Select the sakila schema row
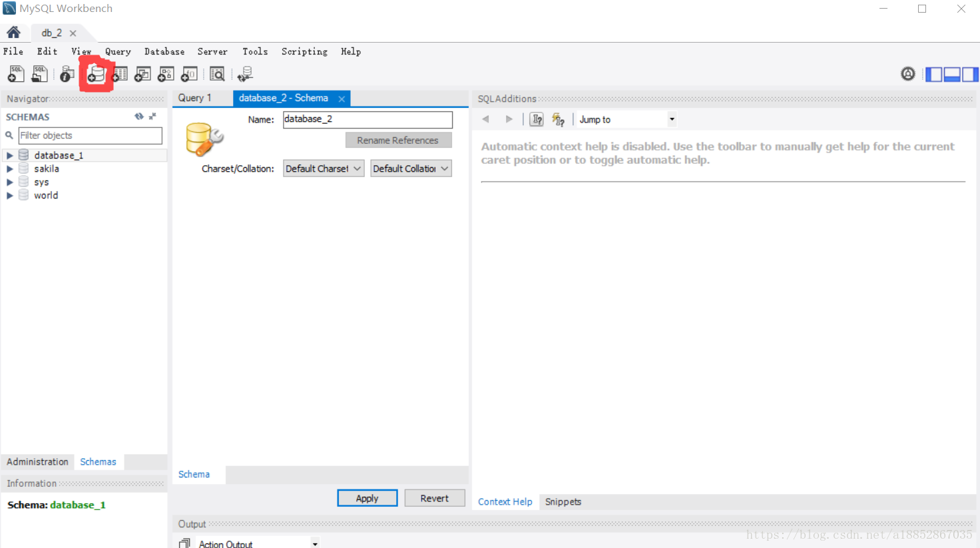Viewport: 980px width, 548px height. coord(84,168)
